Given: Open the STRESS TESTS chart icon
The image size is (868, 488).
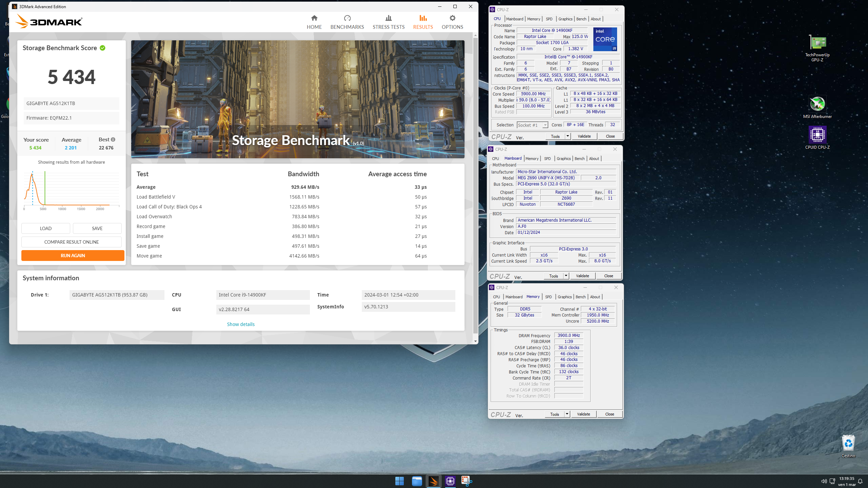Looking at the screenshot, I should click(389, 18).
